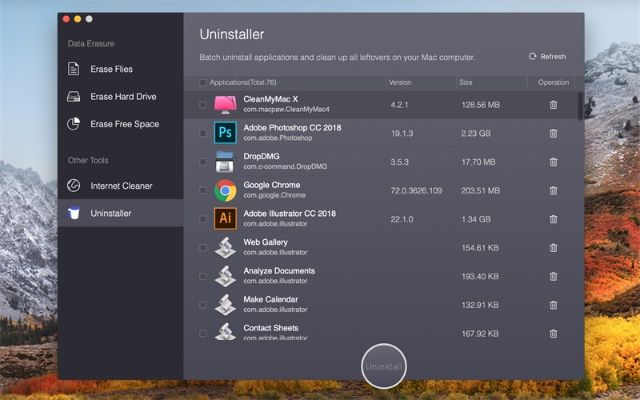The width and height of the screenshot is (640, 400).
Task: Click the trash icon for CleanMyMac X
Action: [x=553, y=105]
